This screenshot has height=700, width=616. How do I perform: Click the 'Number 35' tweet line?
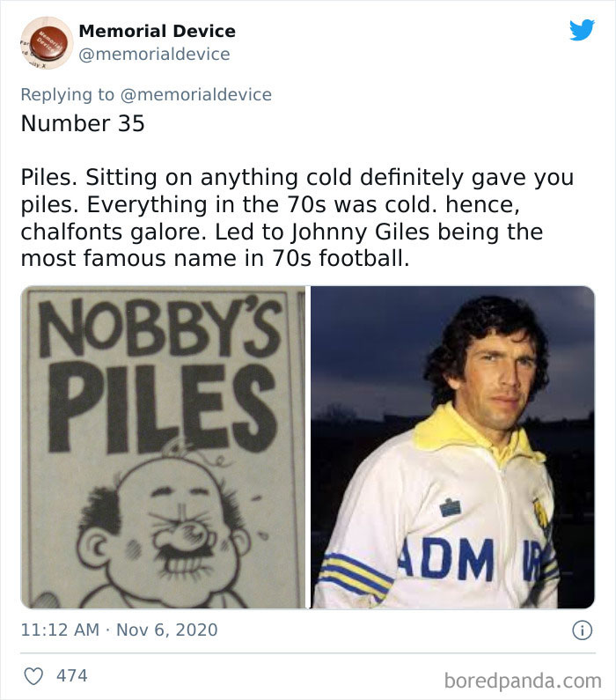pyautogui.click(x=83, y=123)
